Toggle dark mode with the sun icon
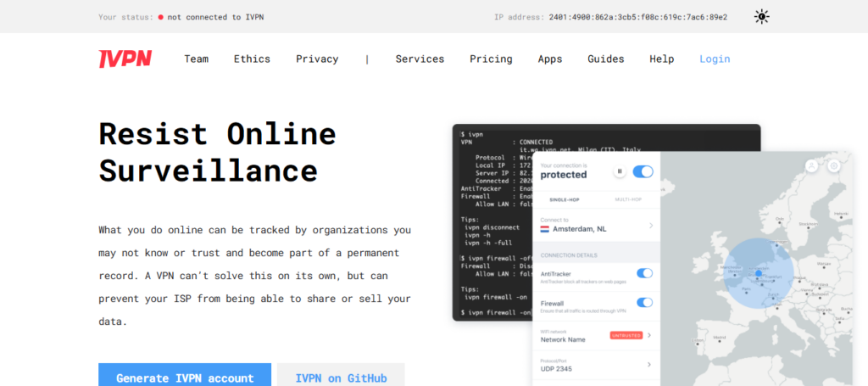 (x=762, y=17)
